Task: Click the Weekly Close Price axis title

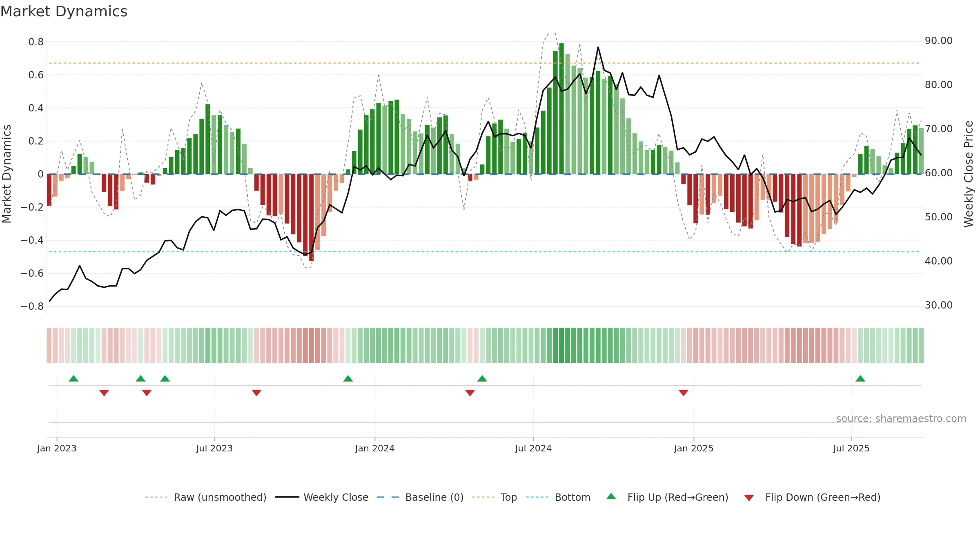Action: 969,174
